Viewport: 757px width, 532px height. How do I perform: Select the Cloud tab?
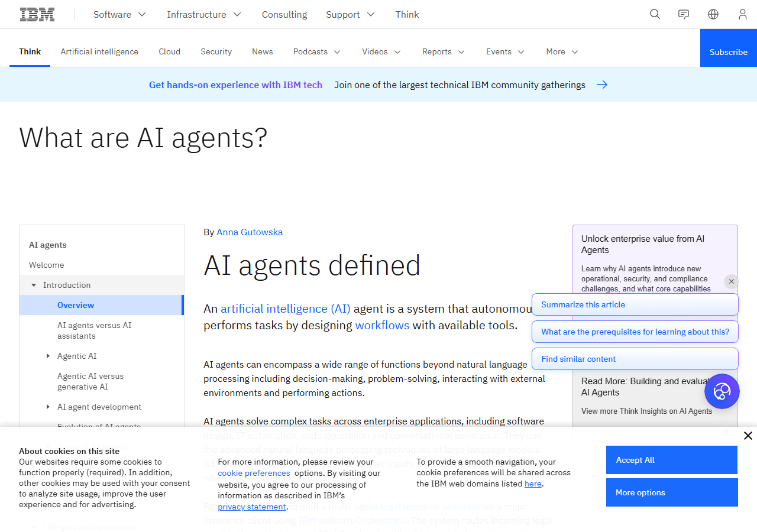coord(169,51)
